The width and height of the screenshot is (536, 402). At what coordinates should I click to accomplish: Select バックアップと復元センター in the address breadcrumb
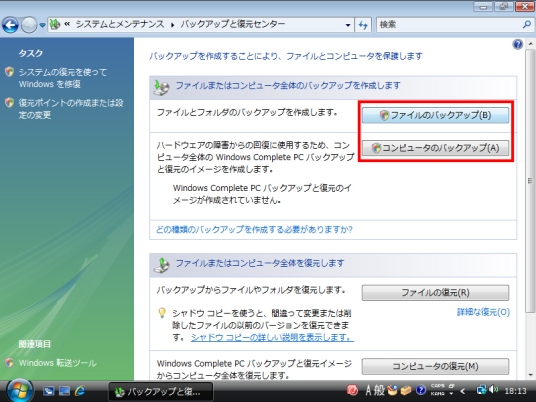232,24
